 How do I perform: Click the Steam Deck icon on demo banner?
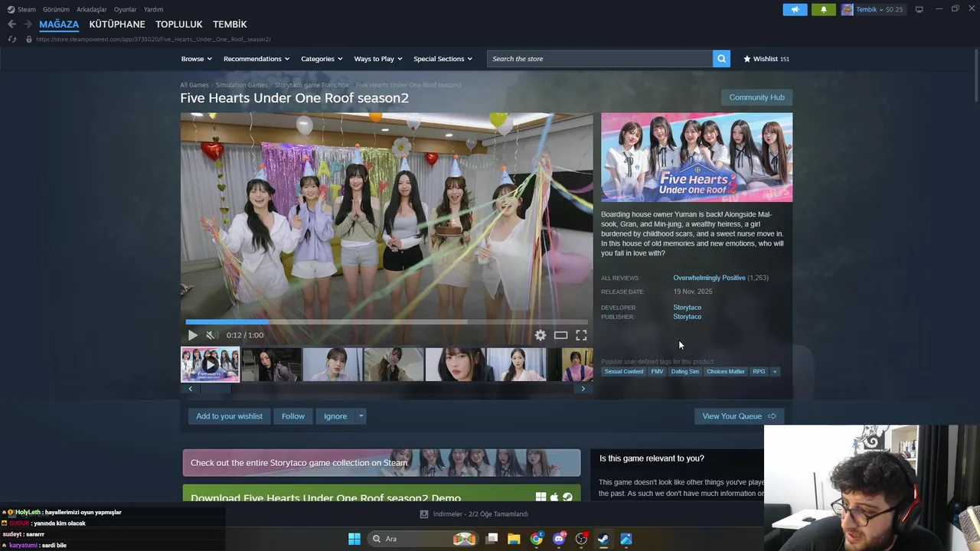click(x=567, y=497)
